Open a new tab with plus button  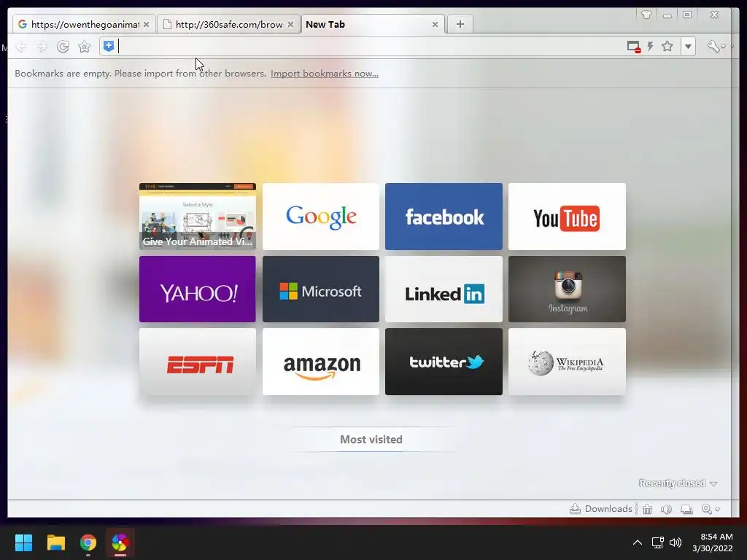point(460,24)
